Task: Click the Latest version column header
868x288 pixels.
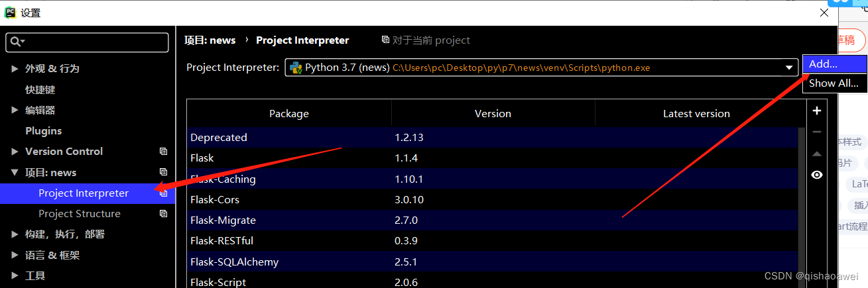Action: 696,114
